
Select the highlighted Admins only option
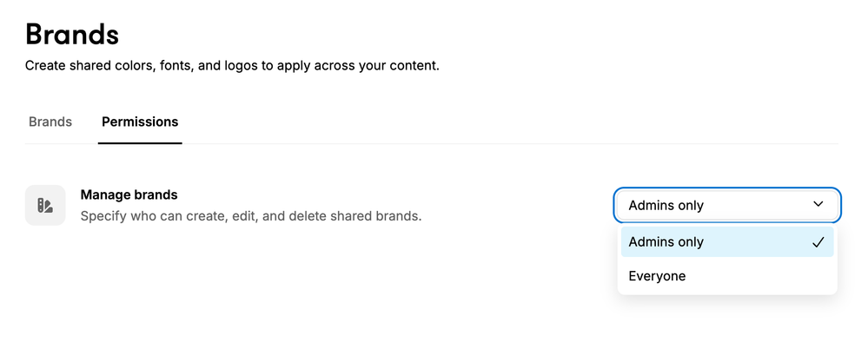pyautogui.click(x=727, y=242)
